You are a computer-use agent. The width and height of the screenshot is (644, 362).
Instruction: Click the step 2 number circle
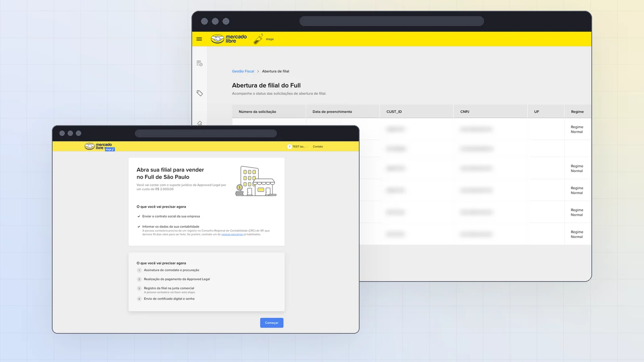(x=139, y=279)
